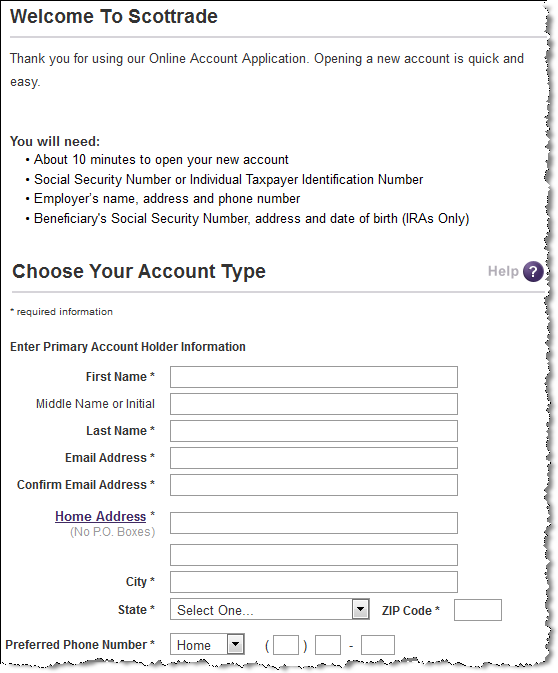The image size is (558, 673).
Task: Select the Confirm Email Address field
Action: [x=314, y=485]
